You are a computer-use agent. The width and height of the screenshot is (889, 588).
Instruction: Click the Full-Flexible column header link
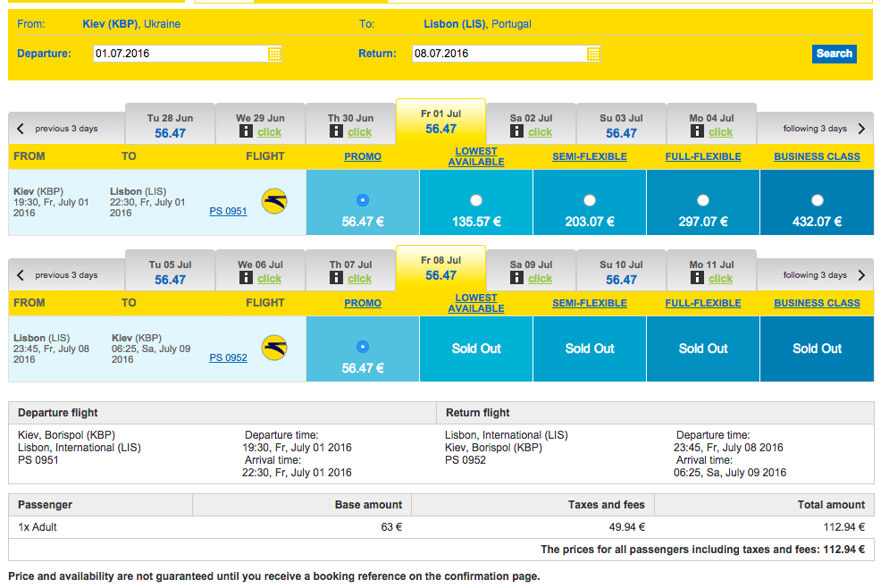(703, 156)
